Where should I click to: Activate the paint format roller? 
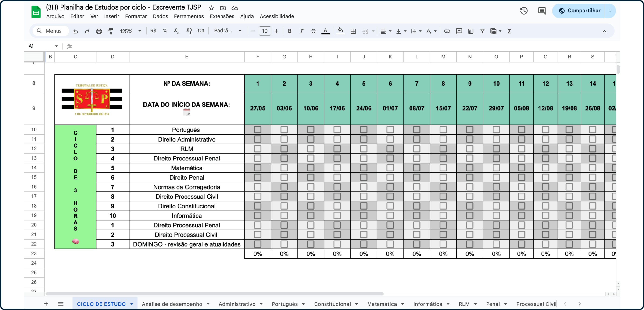coord(111,31)
